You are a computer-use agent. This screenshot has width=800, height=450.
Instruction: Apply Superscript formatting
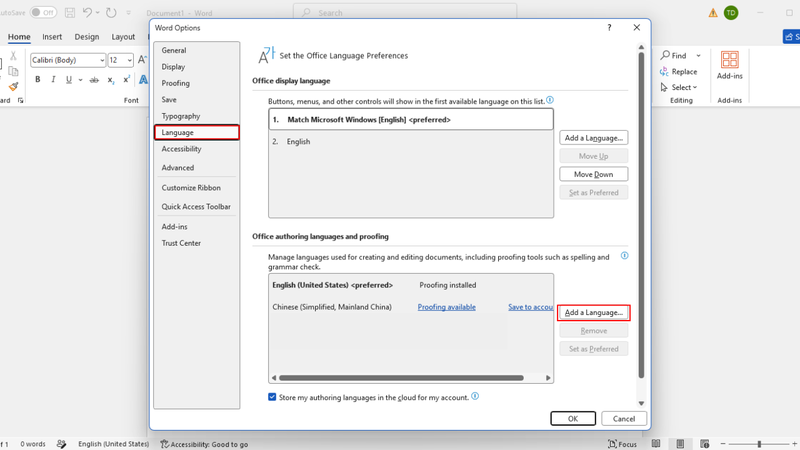[x=127, y=80]
